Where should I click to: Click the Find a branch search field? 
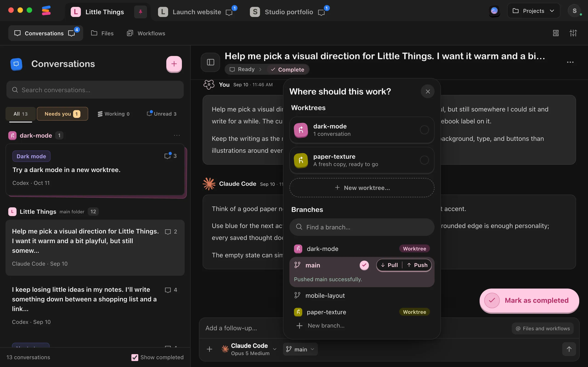pyautogui.click(x=362, y=227)
